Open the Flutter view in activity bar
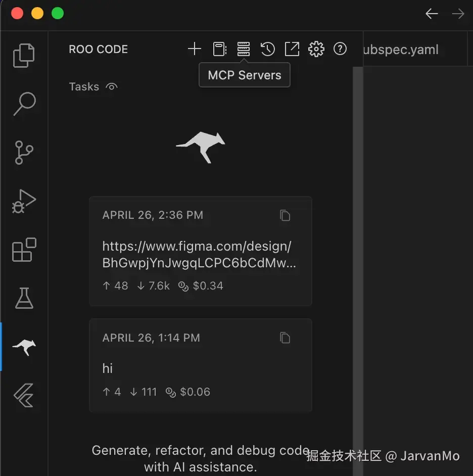This screenshot has height=476, width=473. click(x=24, y=395)
